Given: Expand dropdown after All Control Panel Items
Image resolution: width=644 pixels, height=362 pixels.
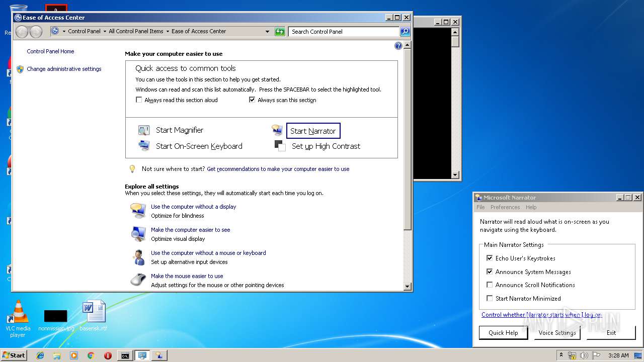Looking at the screenshot, I should [x=168, y=31].
